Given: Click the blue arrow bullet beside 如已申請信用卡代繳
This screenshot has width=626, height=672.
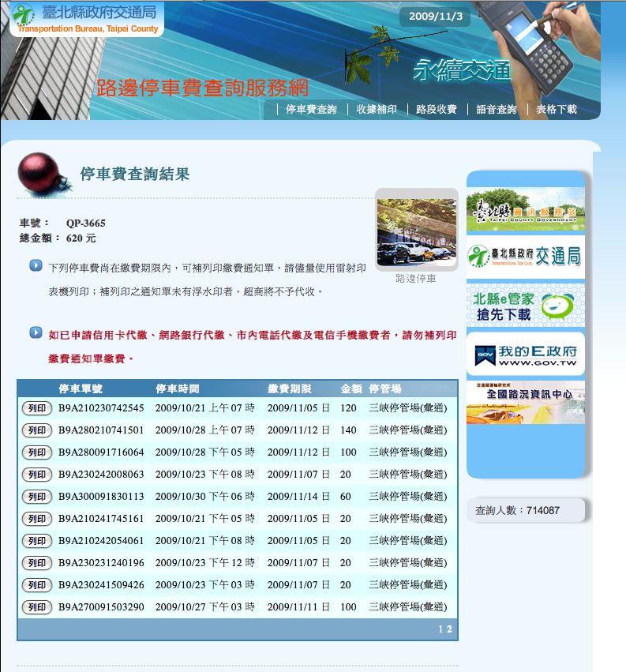Looking at the screenshot, I should (x=36, y=332).
